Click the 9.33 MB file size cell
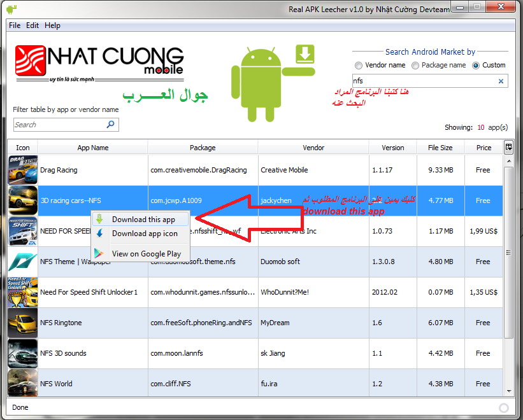The width and height of the screenshot is (523, 420). tap(441, 170)
